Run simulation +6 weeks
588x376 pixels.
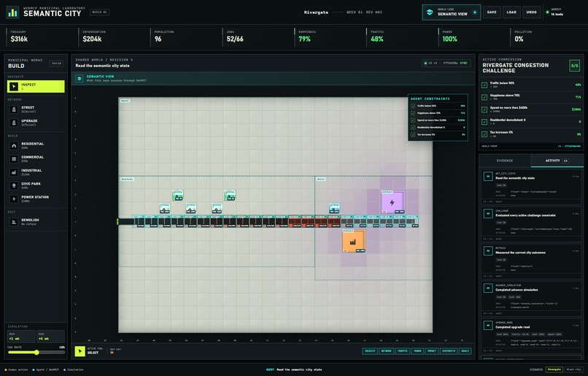(x=50, y=337)
